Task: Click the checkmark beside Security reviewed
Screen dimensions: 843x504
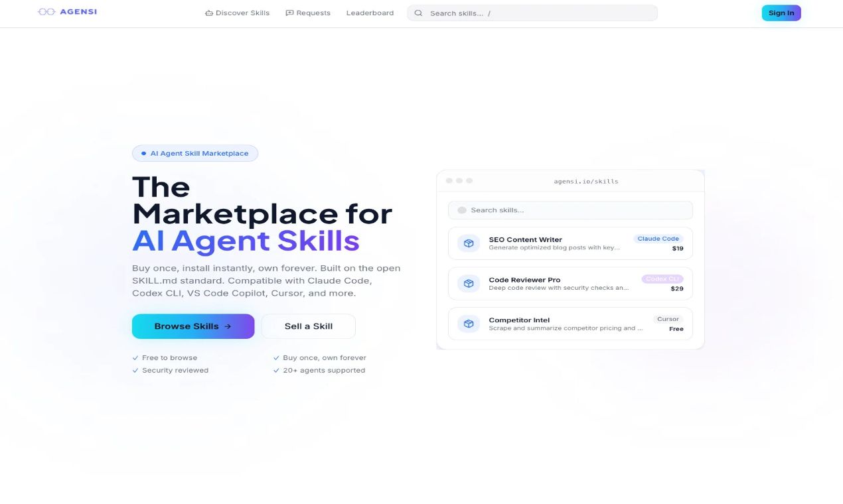Action: 135,370
